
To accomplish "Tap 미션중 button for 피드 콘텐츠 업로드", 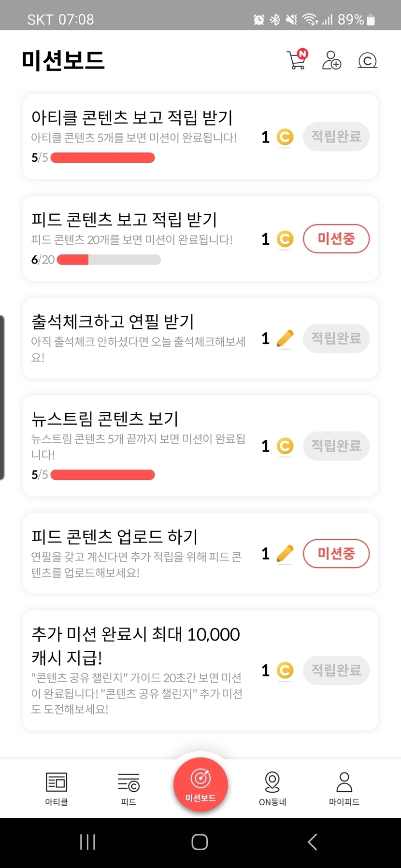I will [336, 553].
